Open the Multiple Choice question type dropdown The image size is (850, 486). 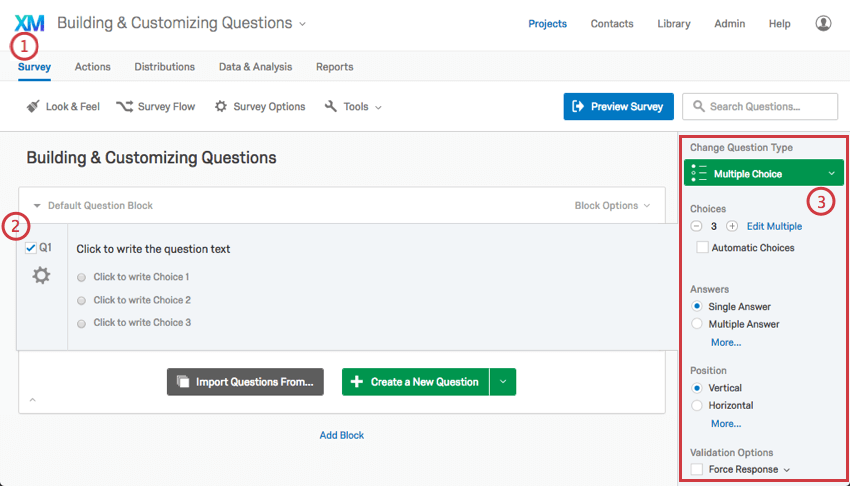(764, 173)
